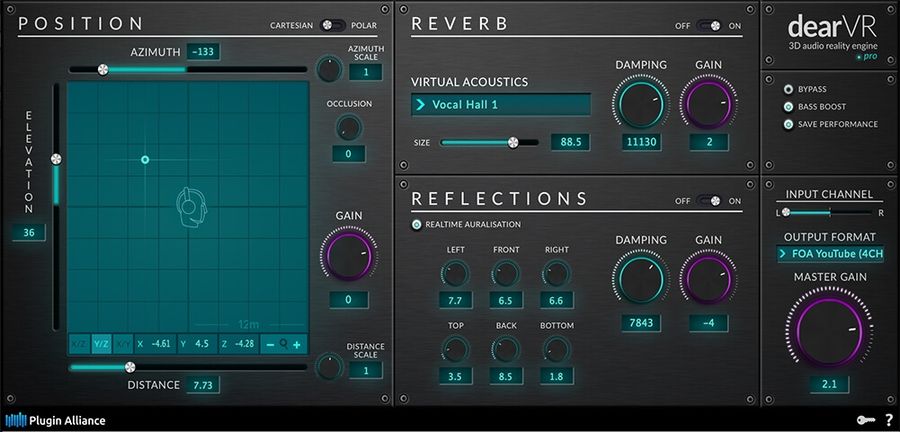Click the Reflections Gain value -4
Image resolution: width=900 pixels, height=432 pixels.
(x=709, y=323)
